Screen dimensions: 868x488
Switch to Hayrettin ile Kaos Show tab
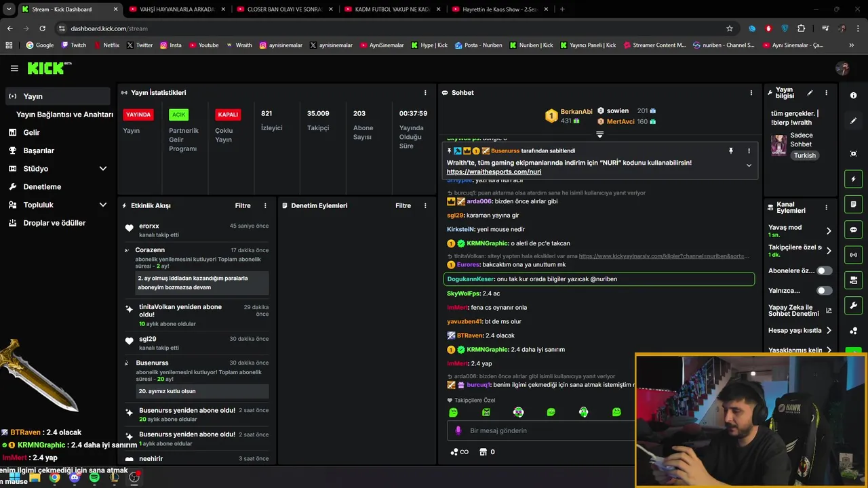tap(499, 9)
